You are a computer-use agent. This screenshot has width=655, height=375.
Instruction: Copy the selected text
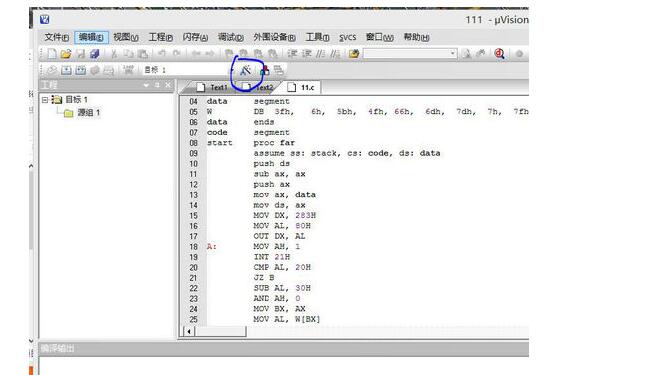[128, 53]
